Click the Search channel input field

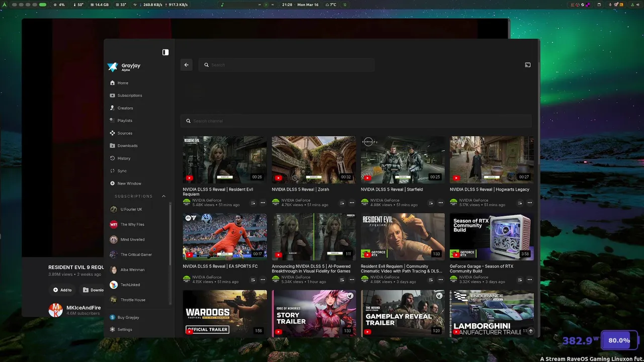pos(356,121)
